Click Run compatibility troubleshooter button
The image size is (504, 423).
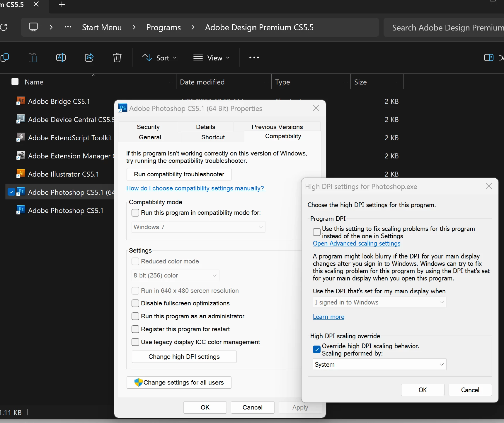point(179,174)
